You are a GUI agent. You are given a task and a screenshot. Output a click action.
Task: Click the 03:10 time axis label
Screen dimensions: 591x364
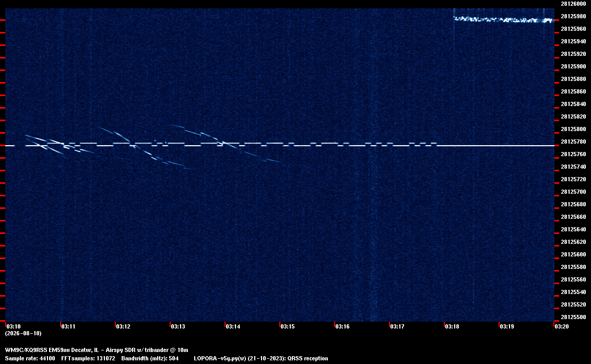pyautogui.click(x=14, y=326)
